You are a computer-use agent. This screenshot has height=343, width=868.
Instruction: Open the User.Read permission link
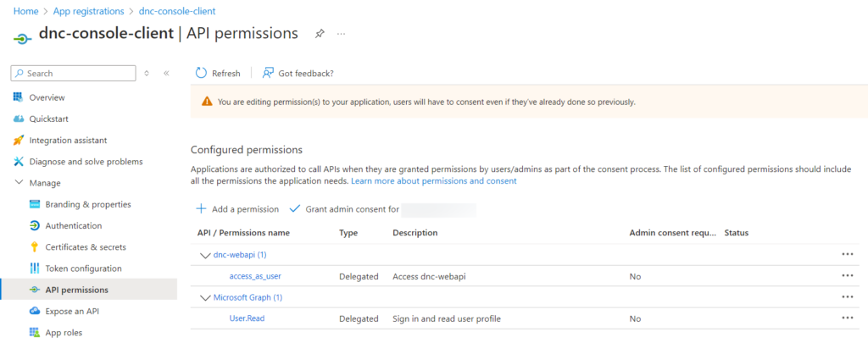pyautogui.click(x=247, y=318)
